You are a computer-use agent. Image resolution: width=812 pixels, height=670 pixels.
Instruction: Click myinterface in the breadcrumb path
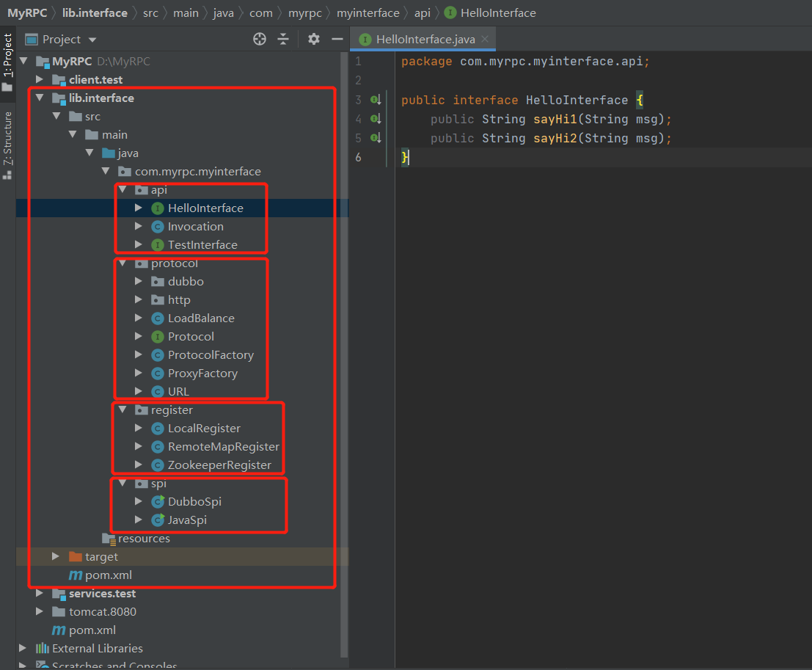click(x=368, y=12)
